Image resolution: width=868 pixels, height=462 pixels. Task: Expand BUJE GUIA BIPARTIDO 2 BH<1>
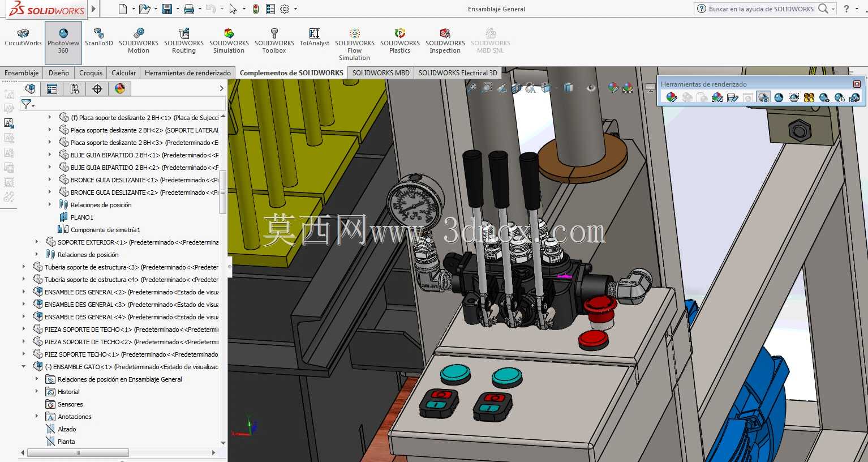(x=50, y=155)
